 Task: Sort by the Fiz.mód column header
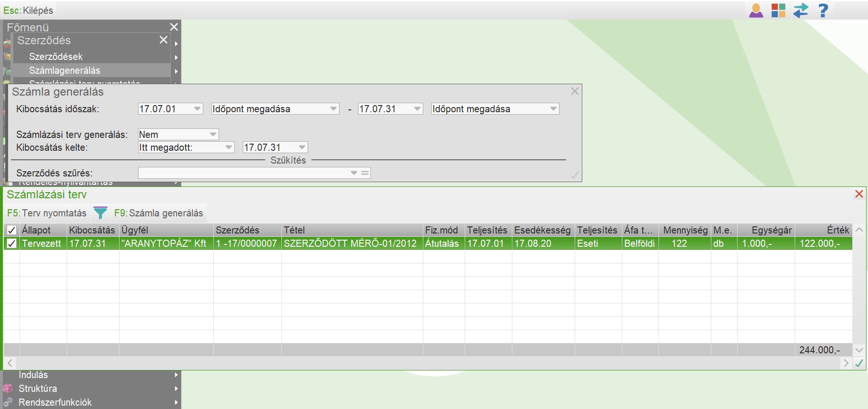coord(444,230)
